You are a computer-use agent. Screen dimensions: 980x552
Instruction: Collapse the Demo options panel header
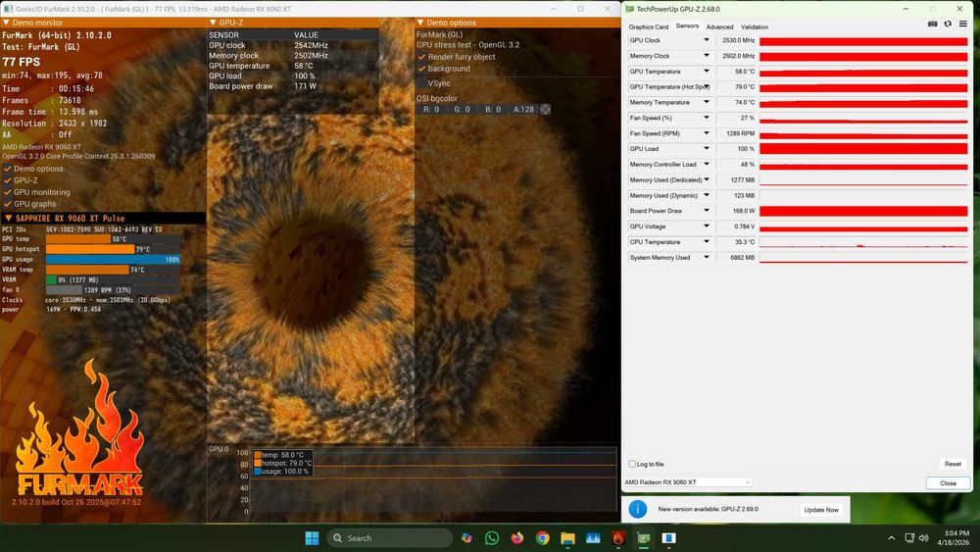click(420, 23)
